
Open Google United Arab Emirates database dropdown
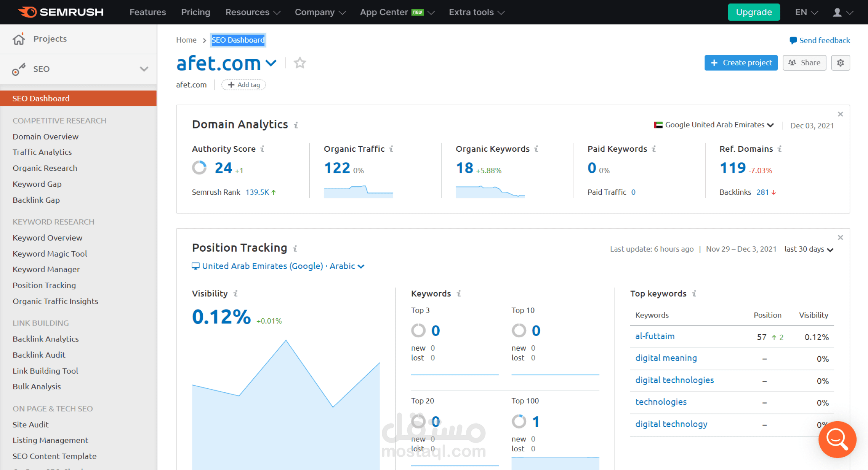[x=714, y=125]
